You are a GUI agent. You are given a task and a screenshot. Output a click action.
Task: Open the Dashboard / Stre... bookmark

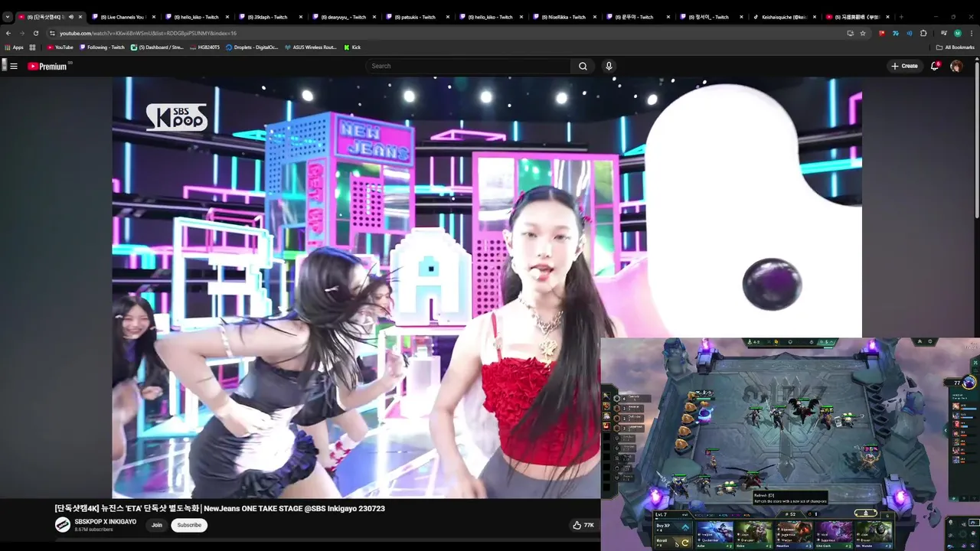pos(157,47)
